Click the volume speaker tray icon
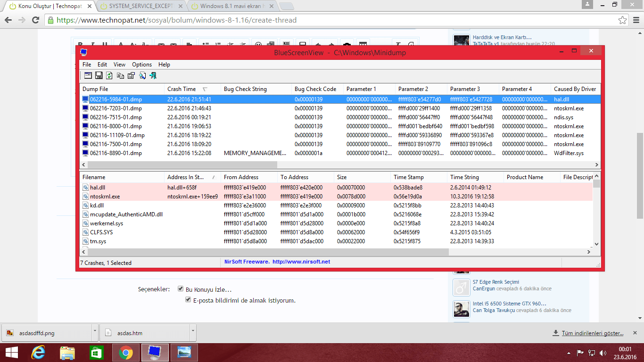The height and width of the screenshot is (362, 644). click(x=603, y=353)
